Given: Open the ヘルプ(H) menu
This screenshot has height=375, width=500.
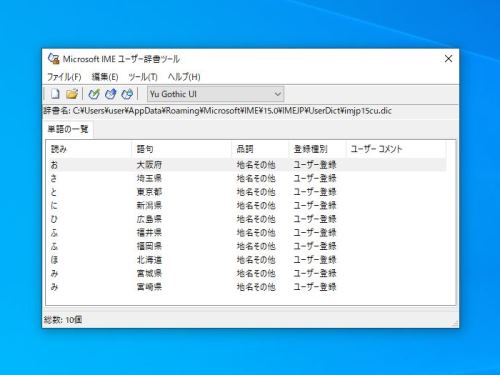Looking at the screenshot, I should click(184, 77).
